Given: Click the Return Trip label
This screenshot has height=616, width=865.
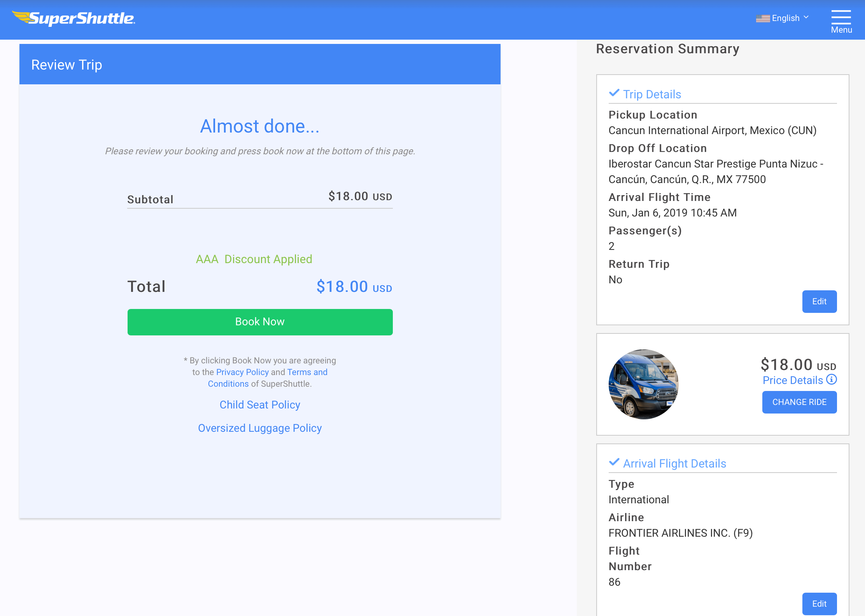Looking at the screenshot, I should [x=639, y=264].
